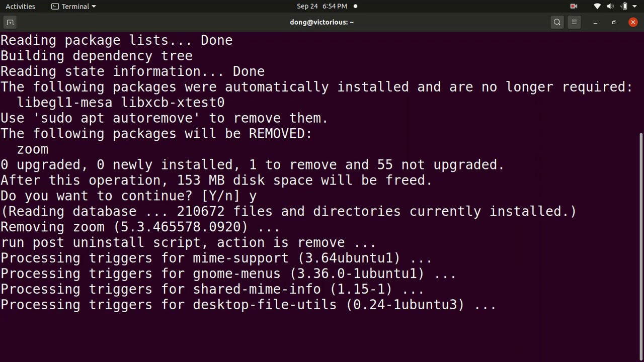Open the Activities overview
The width and height of the screenshot is (644, 362).
click(x=20, y=7)
